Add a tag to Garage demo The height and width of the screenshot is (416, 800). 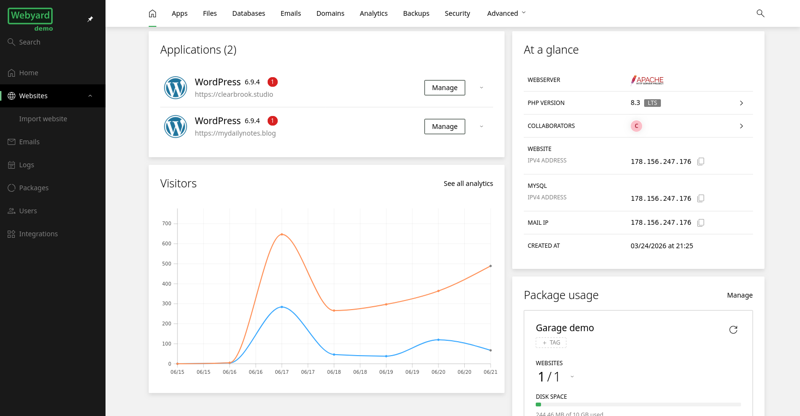coord(551,342)
